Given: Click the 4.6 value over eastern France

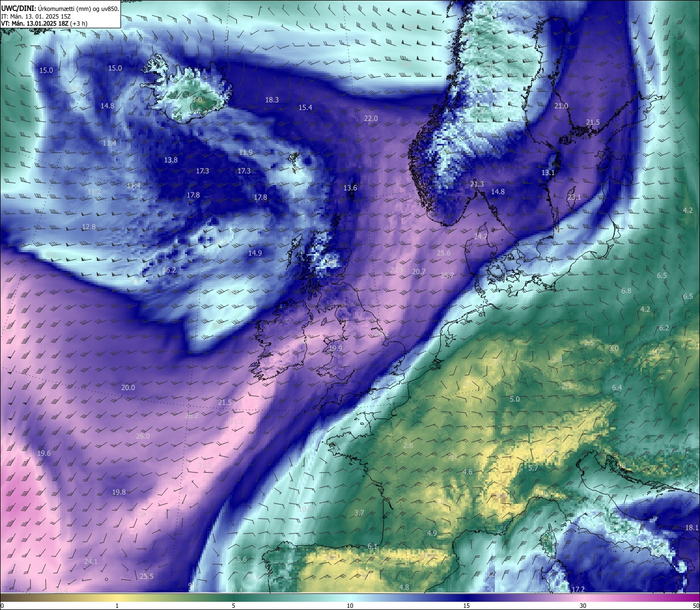Looking at the screenshot, I should pos(468,472).
